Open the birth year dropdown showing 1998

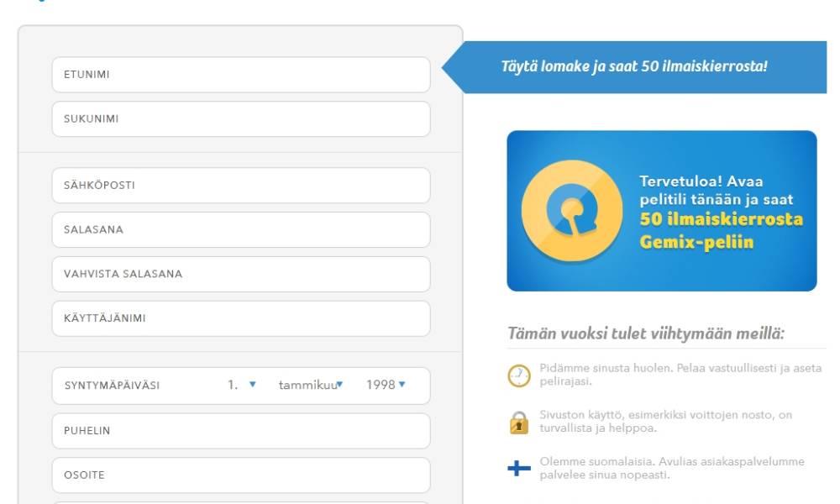(386, 386)
